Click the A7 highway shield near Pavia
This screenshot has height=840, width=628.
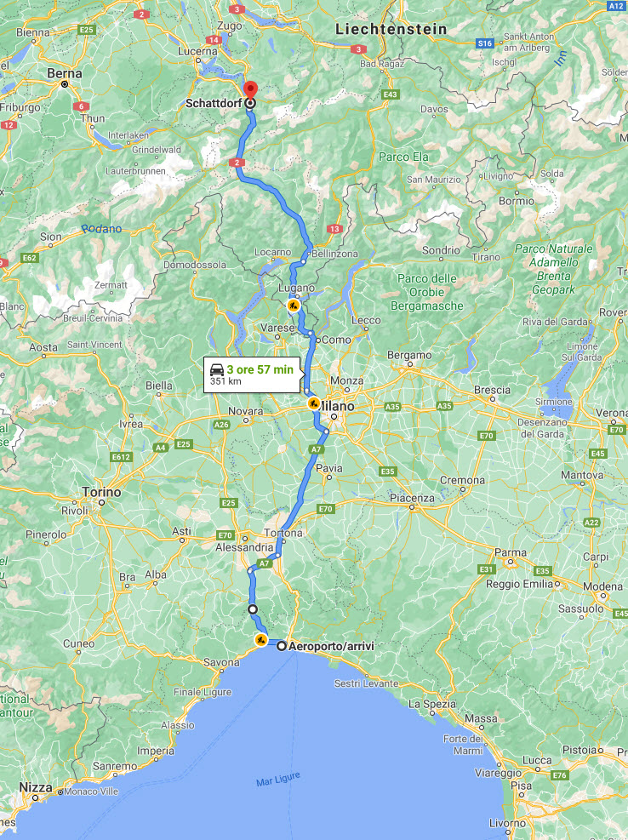tap(317, 449)
